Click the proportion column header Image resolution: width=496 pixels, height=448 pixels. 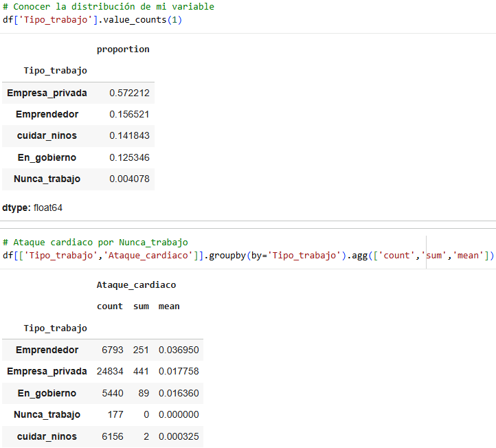point(123,49)
